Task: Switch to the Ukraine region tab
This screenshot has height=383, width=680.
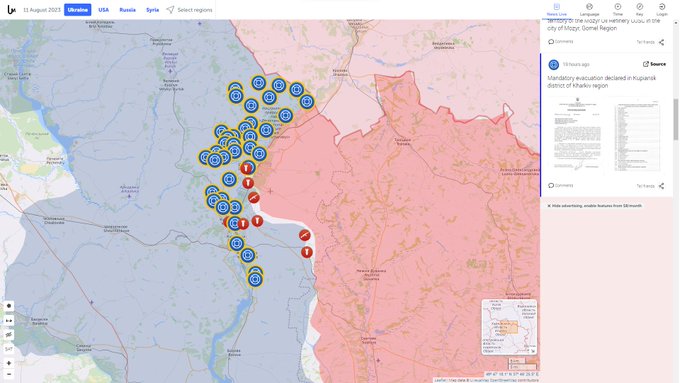Action: pyautogui.click(x=78, y=10)
